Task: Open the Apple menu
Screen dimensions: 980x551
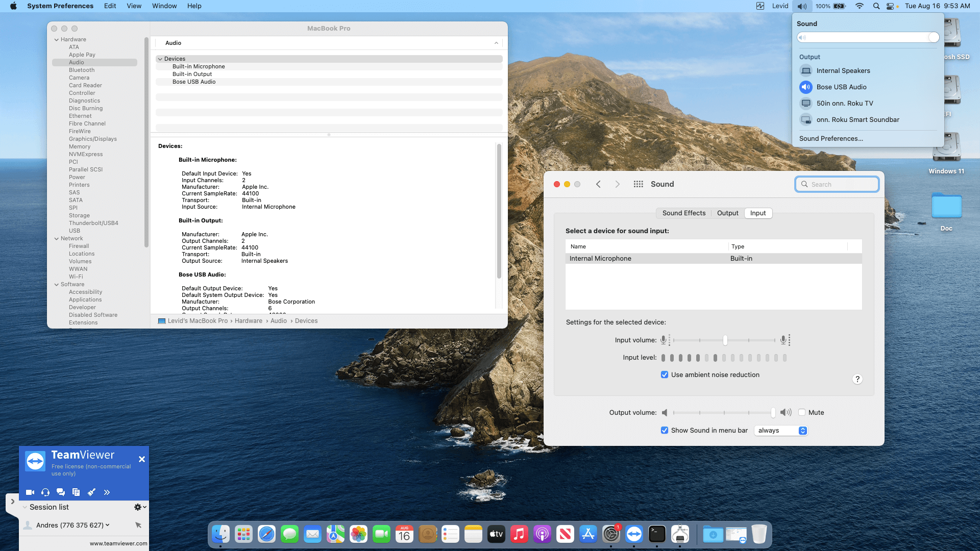Action: pyautogui.click(x=14, y=6)
